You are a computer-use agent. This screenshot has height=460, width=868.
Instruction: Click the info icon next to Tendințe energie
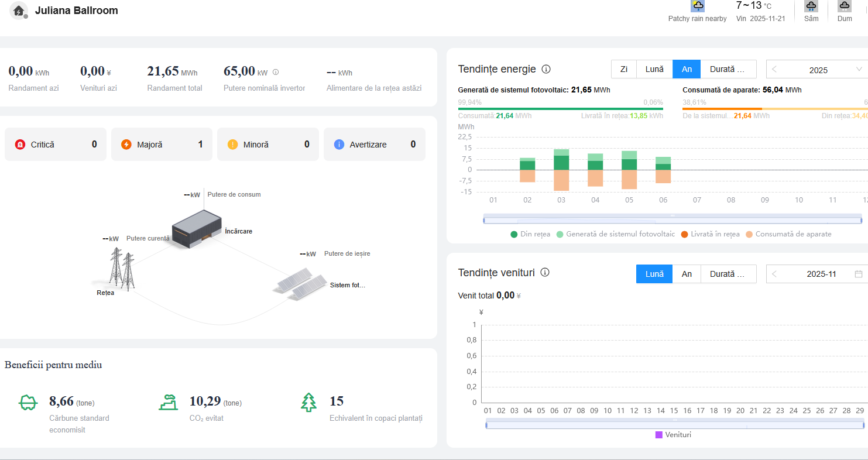[x=546, y=69]
